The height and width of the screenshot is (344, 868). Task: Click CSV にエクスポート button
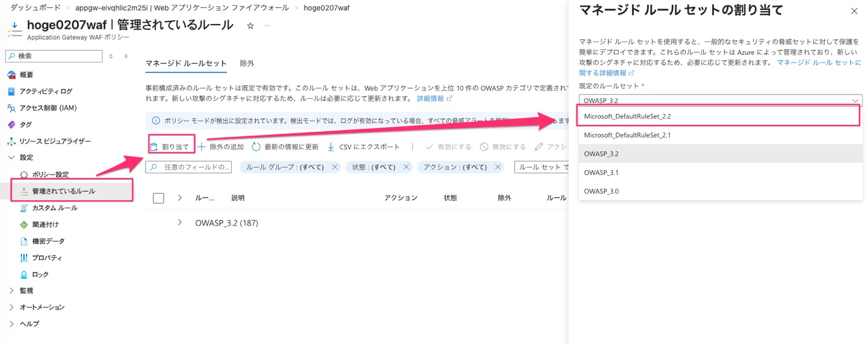click(x=363, y=147)
